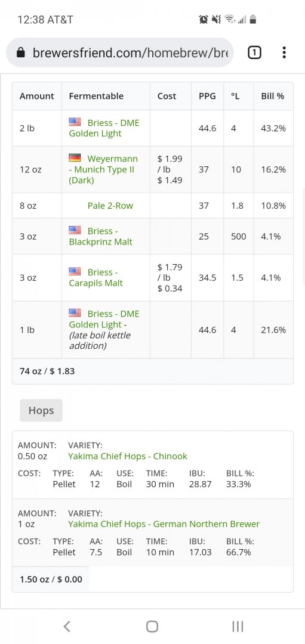305x644 pixels.
Task: Tap the German flag beside Weyermann
Action: point(75,158)
